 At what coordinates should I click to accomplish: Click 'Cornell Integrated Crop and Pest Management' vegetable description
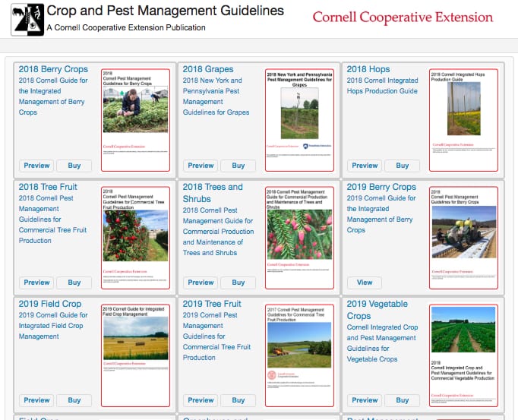tap(383, 343)
